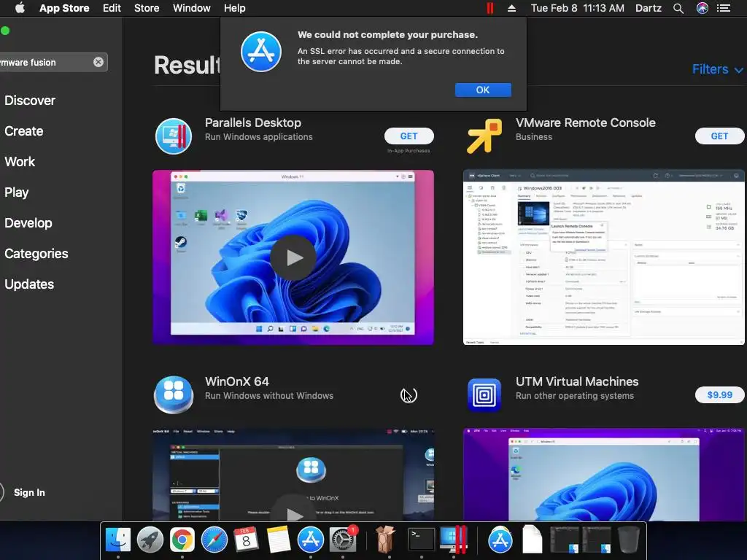Open the VMware Remote Console screenshot preview

[x=603, y=257]
